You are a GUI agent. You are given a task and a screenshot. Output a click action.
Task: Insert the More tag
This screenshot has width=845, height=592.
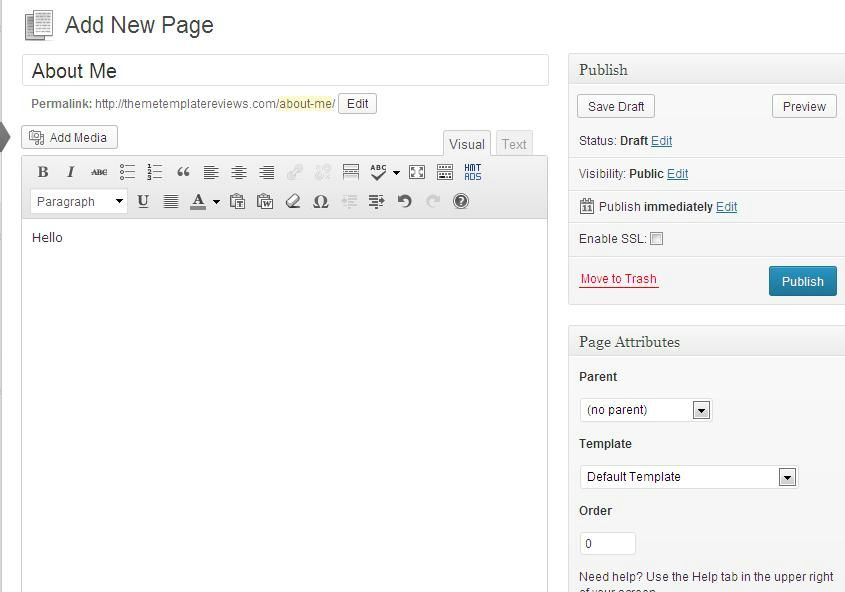351,172
